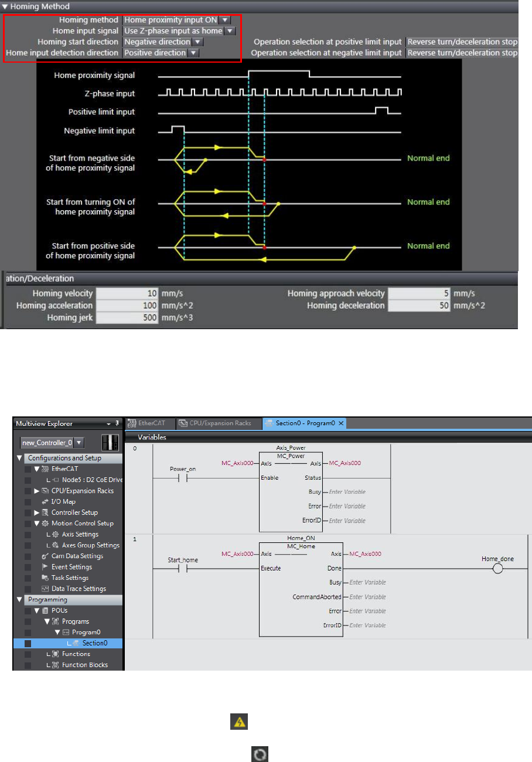The width and height of the screenshot is (532, 762).
Task: Click positive limit input operation selection box
Action: click(x=462, y=42)
